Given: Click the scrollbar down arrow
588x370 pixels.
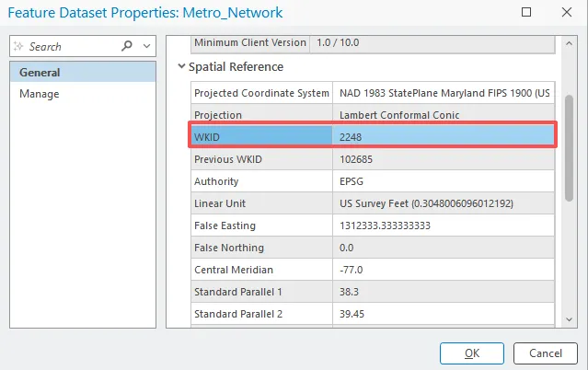Looking at the screenshot, I should (x=571, y=318).
